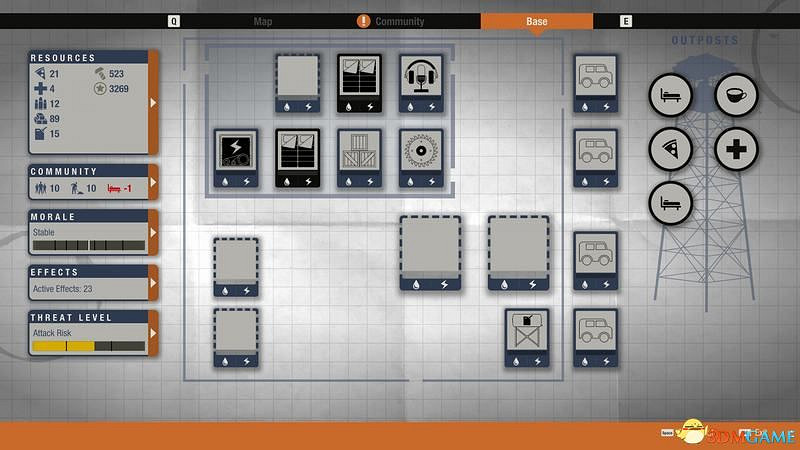This screenshot has height=450, width=800.
Task: Expand the Threat Level panel arrow
Action: [x=153, y=333]
